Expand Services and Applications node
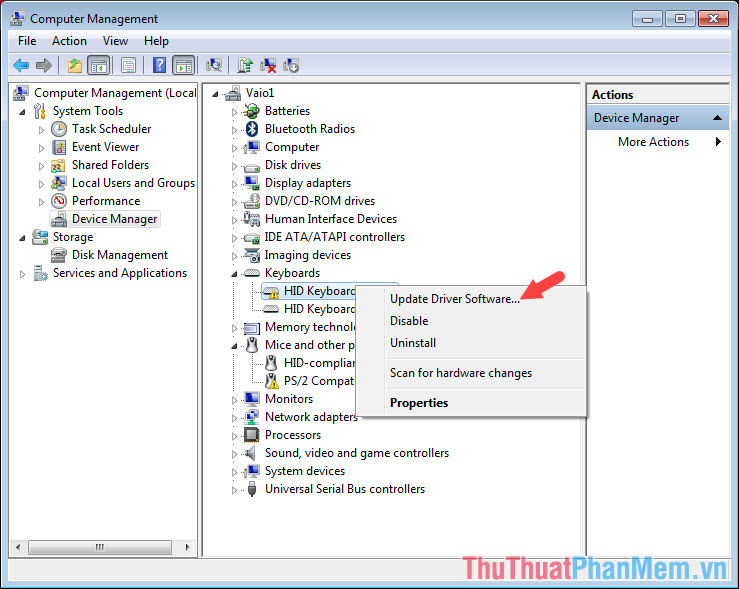Screen dimensions: 739x589 pos(22,274)
